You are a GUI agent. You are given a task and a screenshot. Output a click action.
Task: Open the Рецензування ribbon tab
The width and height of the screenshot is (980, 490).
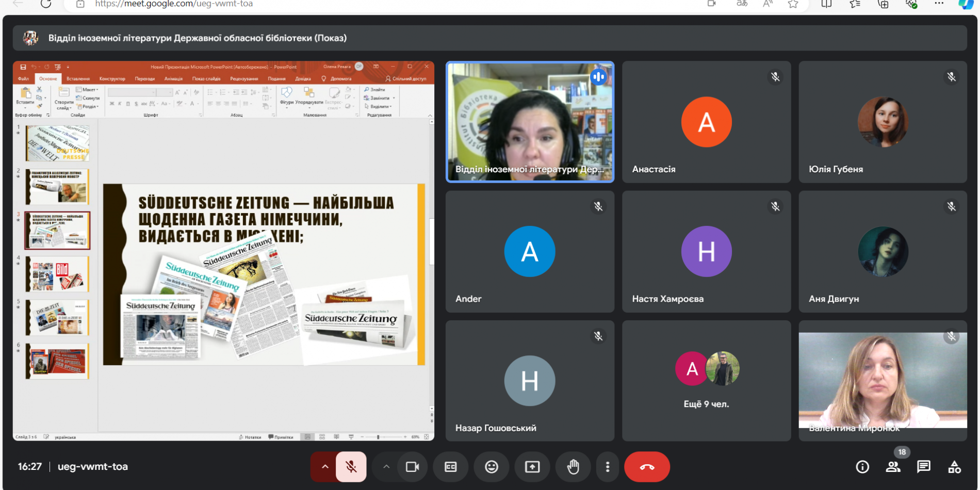click(244, 79)
